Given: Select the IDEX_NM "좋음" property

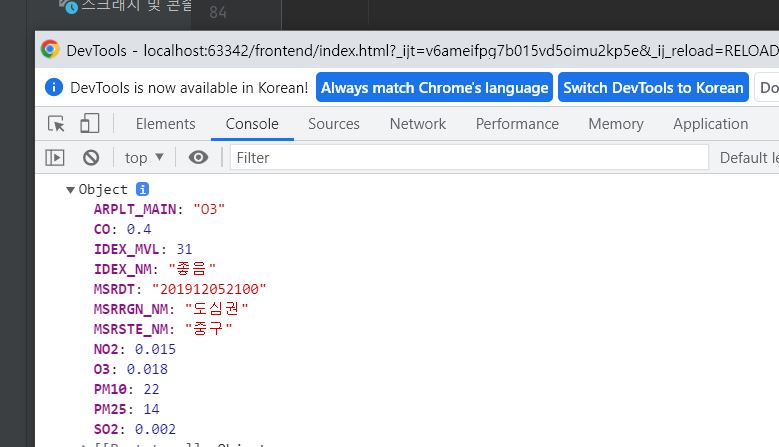Looking at the screenshot, I should (155, 269).
